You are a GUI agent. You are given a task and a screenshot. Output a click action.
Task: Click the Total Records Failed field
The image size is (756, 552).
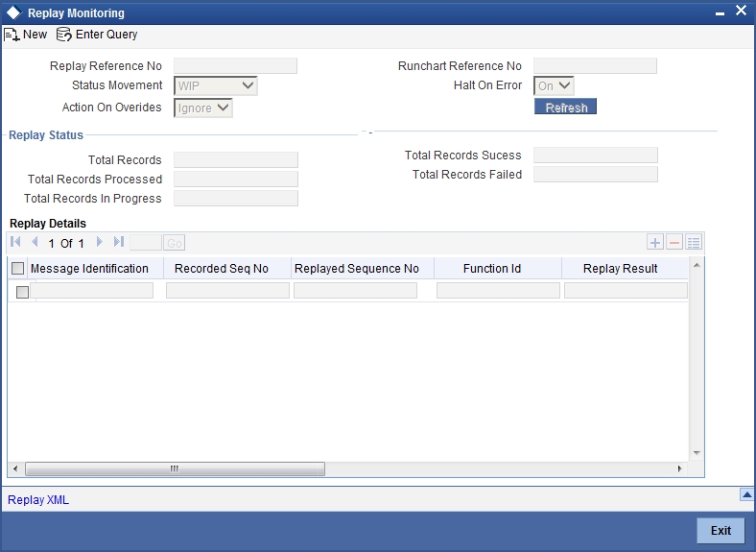(596, 174)
